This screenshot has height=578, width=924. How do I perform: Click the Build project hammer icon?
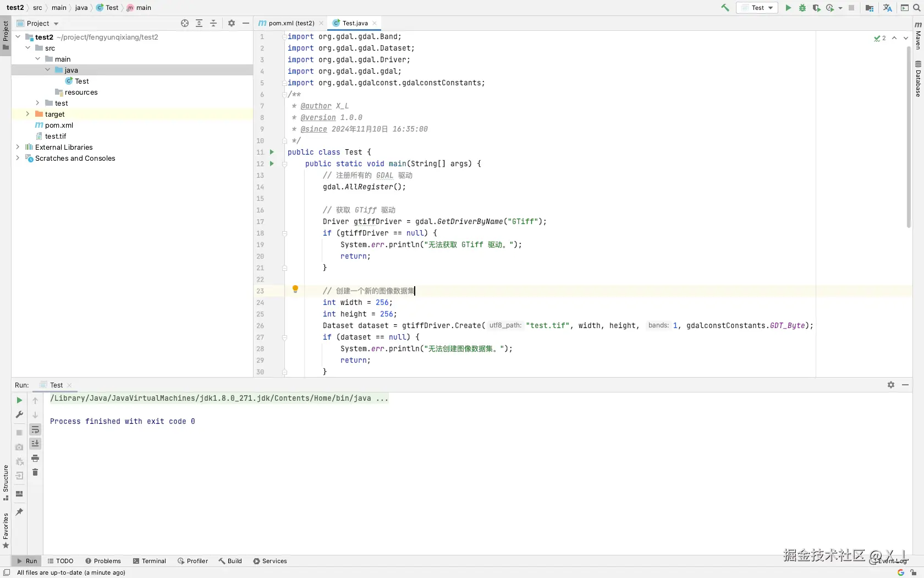click(x=725, y=8)
